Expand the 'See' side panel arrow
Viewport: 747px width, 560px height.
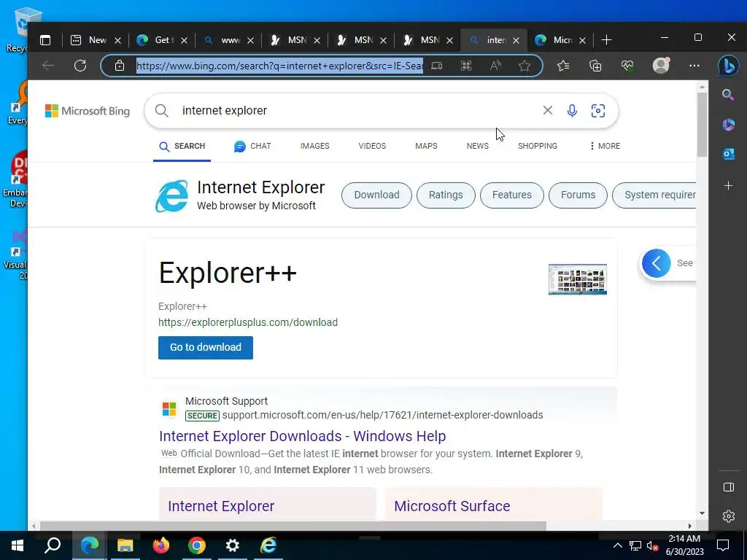click(656, 263)
